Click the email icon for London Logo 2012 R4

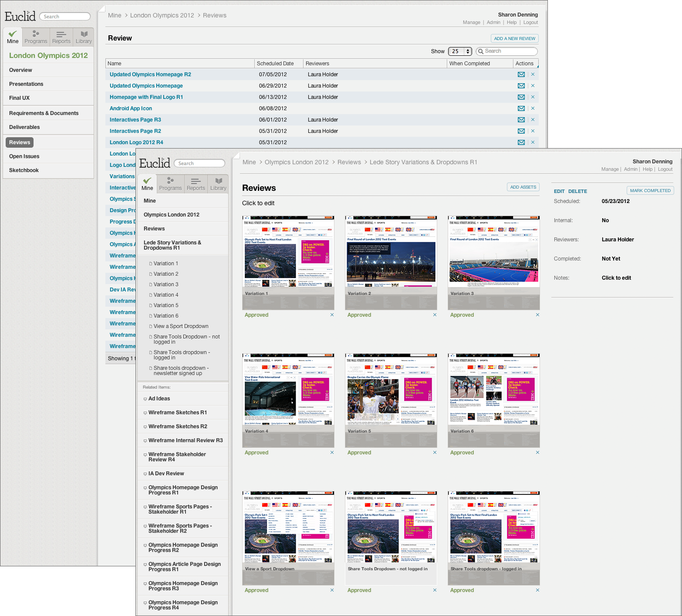click(521, 142)
